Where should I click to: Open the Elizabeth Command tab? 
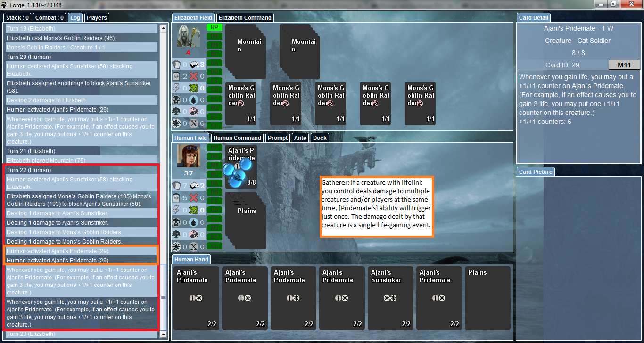(245, 18)
